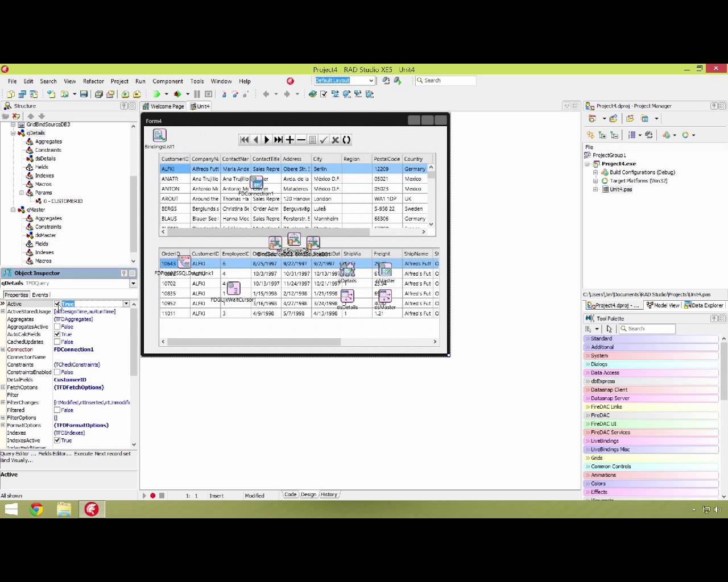This screenshot has width=728, height=582.
Task: Click the navigator Cancel X button
Action: coord(335,140)
